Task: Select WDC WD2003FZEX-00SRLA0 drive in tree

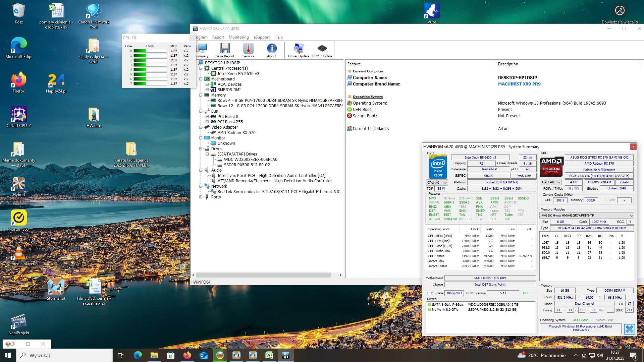Action: [x=251, y=159]
